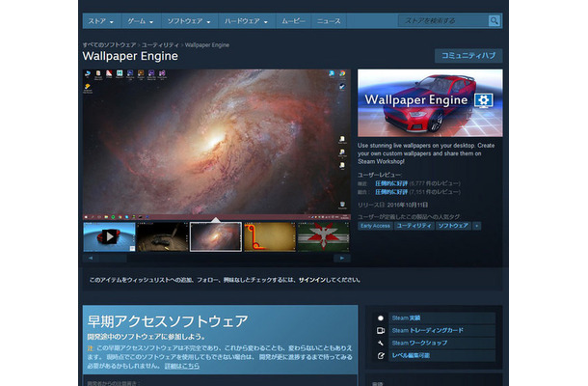Open the コミュニティハブ button
Screen dimensions: 588x386
click(x=468, y=56)
